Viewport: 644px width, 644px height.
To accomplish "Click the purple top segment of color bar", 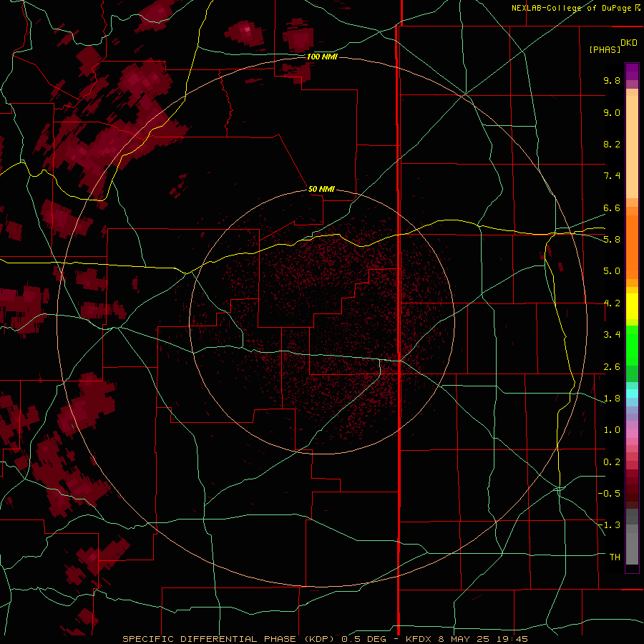I will pyautogui.click(x=632, y=72).
